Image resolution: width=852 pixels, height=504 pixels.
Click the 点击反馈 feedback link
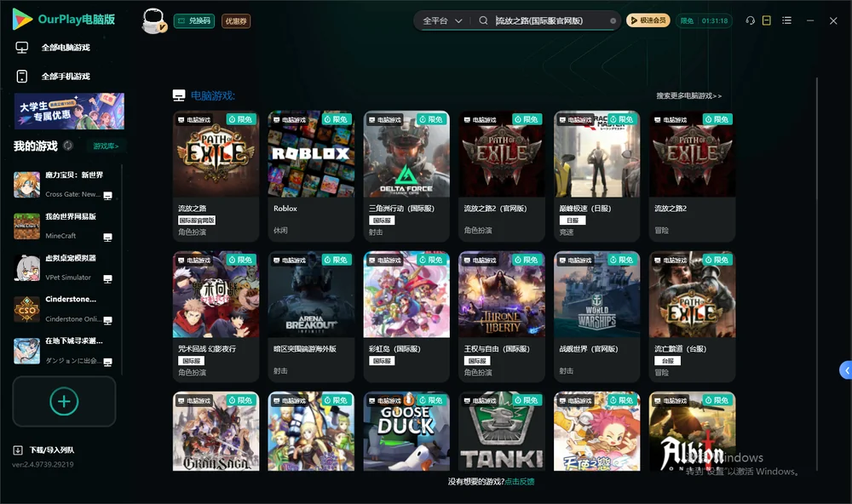pyautogui.click(x=520, y=481)
